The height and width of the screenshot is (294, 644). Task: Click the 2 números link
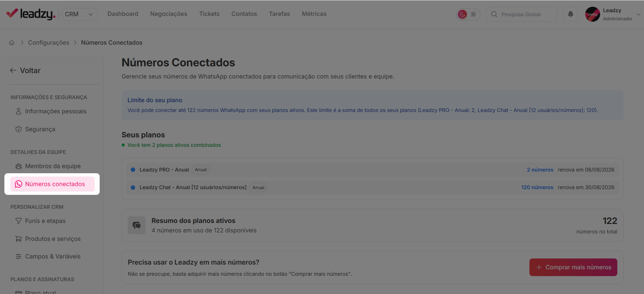click(x=540, y=170)
